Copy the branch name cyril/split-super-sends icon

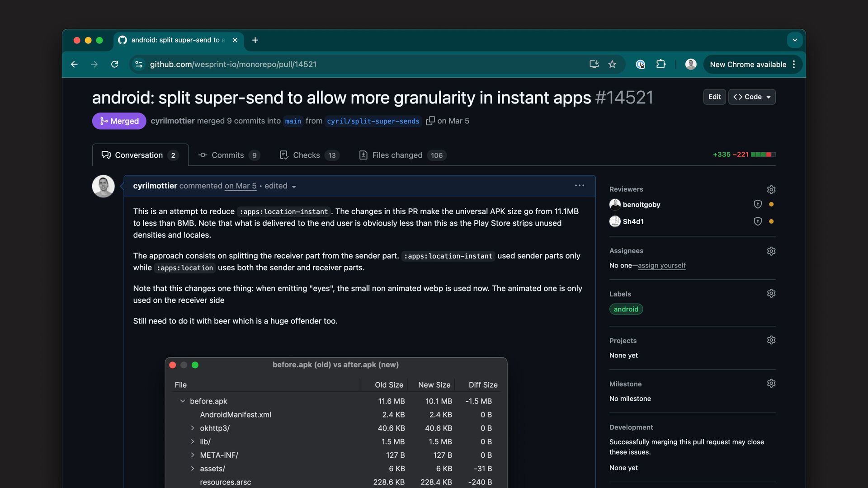(430, 121)
